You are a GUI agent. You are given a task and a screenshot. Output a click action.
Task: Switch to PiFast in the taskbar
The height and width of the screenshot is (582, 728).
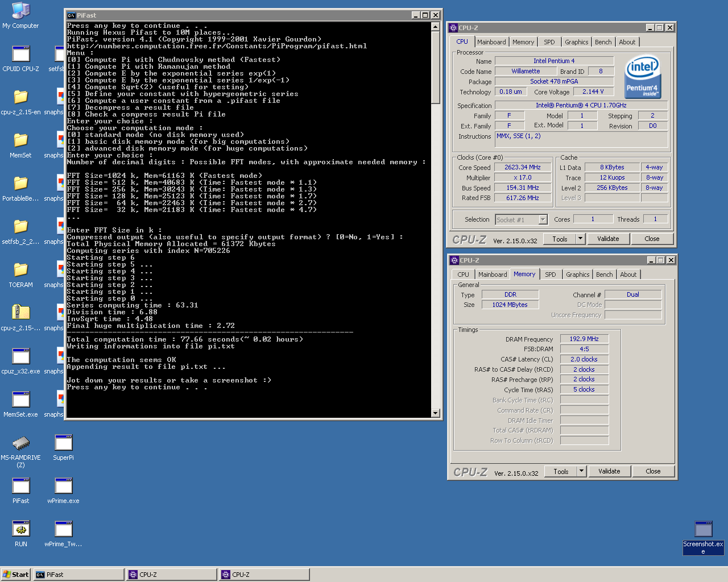pos(78,575)
